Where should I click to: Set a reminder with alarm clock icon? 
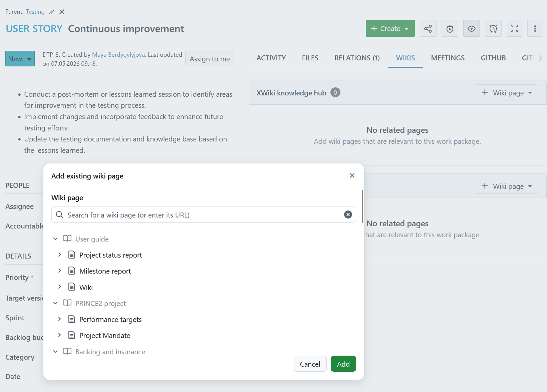[x=493, y=28]
